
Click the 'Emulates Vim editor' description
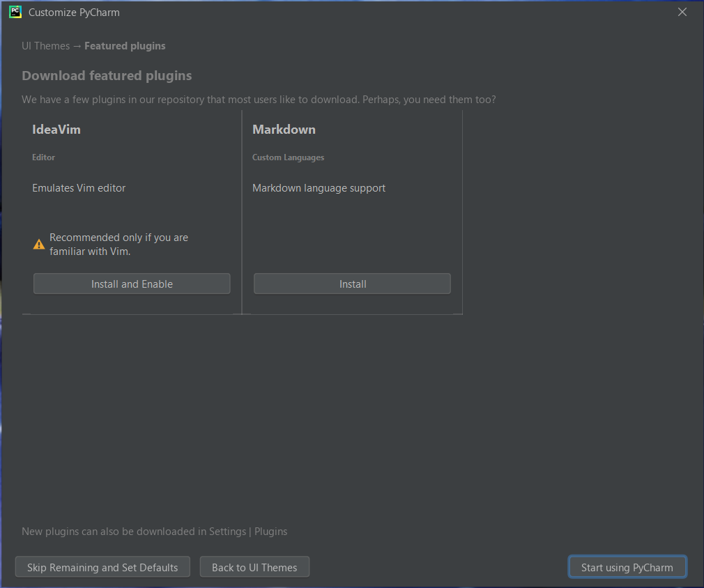point(79,187)
